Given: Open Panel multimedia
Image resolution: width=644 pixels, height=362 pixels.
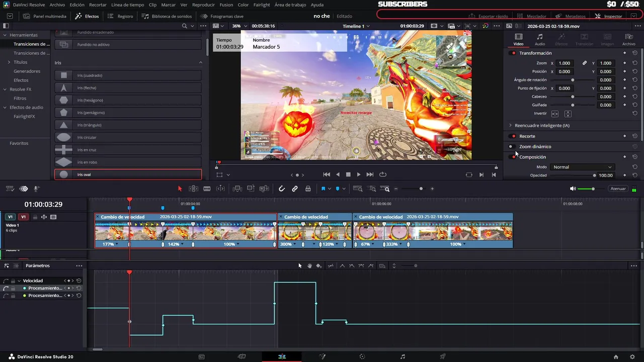Looking at the screenshot, I should click(45, 16).
